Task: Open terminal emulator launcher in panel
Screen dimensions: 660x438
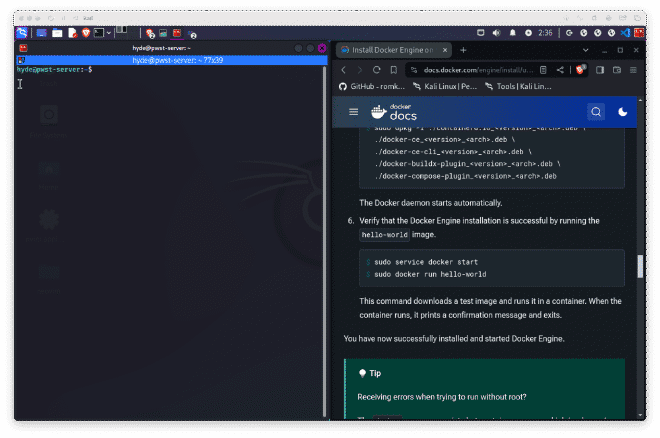Action: (x=98, y=33)
